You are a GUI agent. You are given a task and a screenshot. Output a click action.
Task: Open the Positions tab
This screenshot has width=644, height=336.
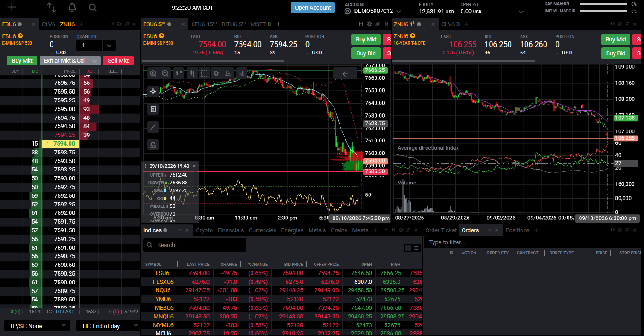[x=517, y=230]
